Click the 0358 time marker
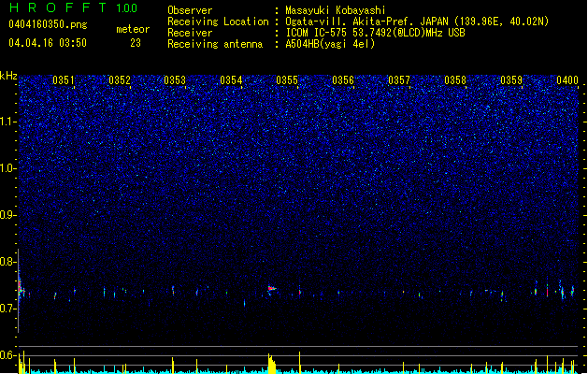This screenshot has height=374, width=588. [x=455, y=80]
